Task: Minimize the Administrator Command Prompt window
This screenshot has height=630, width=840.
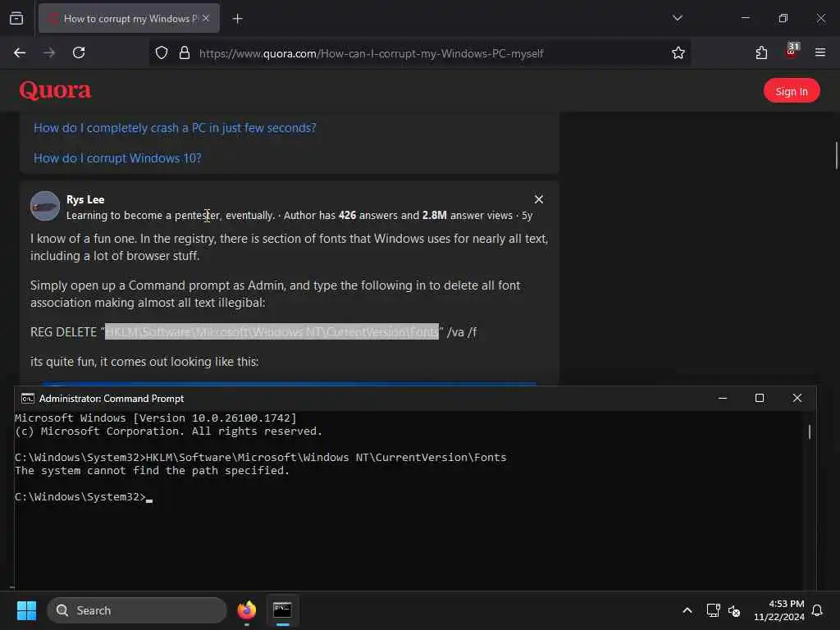Action: [x=722, y=398]
